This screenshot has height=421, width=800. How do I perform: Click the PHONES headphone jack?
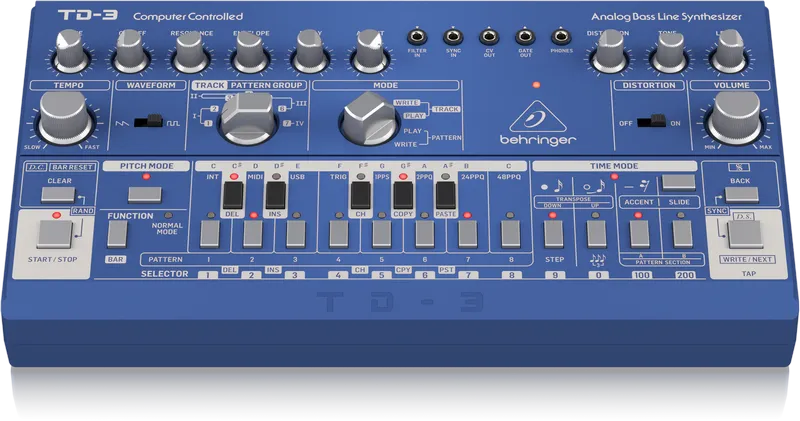(x=561, y=37)
